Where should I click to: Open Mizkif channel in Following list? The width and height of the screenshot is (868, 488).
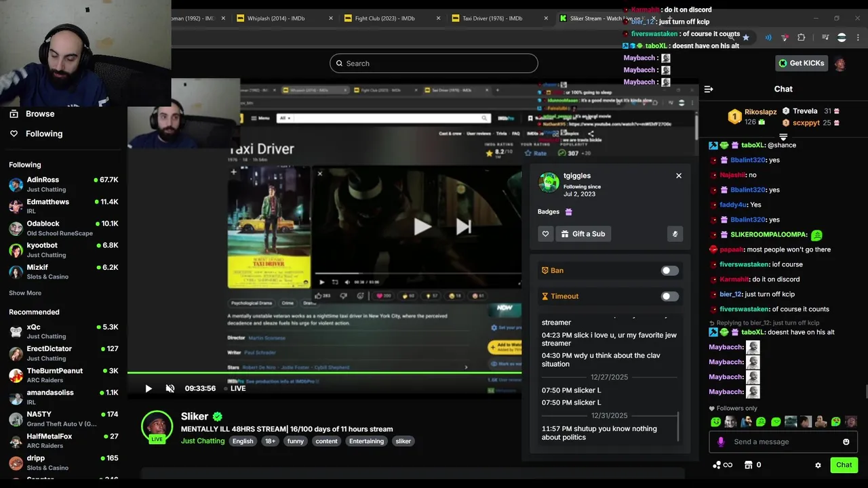[x=64, y=272]
